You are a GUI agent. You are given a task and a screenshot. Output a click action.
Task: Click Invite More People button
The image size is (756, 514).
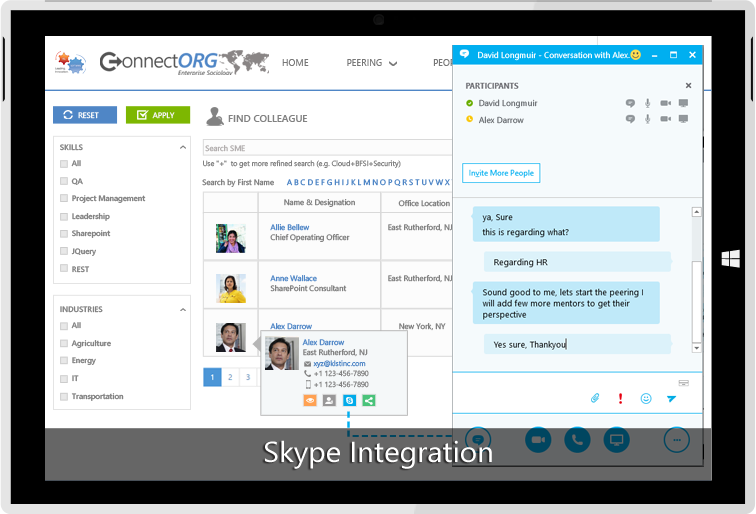501,173
